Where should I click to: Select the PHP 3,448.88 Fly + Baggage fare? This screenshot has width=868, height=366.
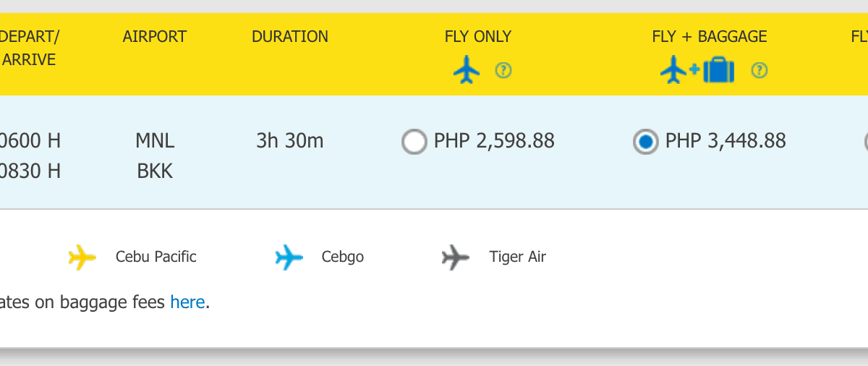click(x=645, y=142)
